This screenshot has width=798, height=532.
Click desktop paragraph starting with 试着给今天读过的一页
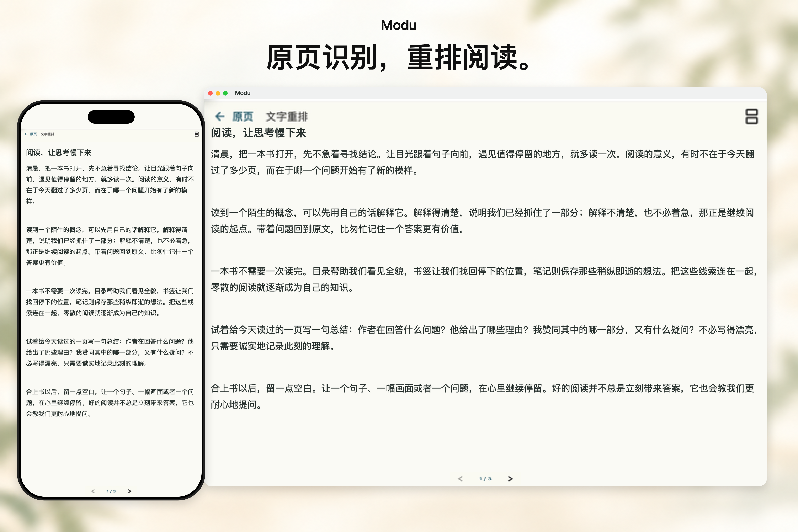click(x=484, y=338)
